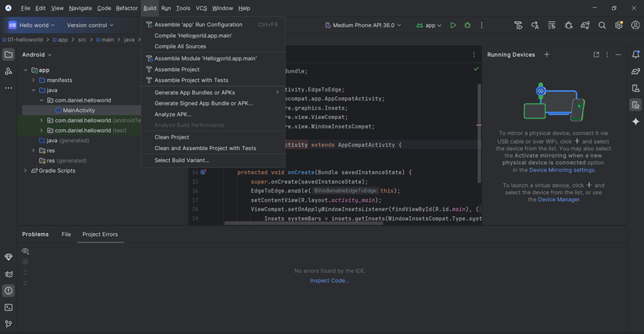
Task: Open the Gemini sparkle panel on right sidebar
Action: click(635, 122)
